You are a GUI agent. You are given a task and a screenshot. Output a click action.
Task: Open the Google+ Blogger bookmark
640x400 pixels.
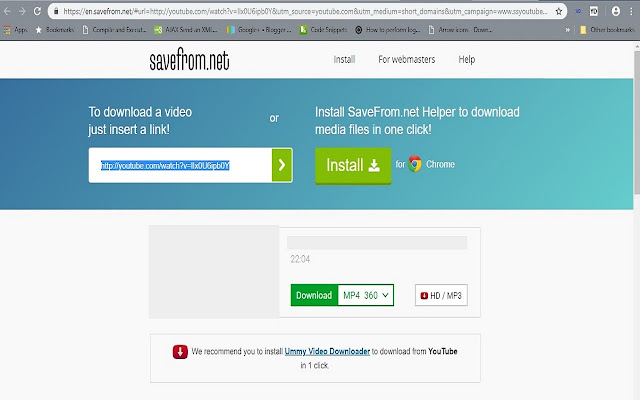pos(259,30)
